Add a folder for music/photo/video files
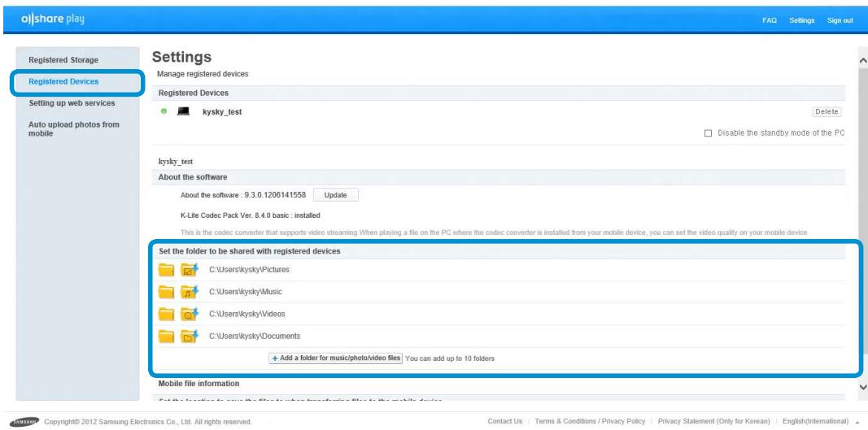The height and width of the screenshot is (430, 868). tap(335, 358)
